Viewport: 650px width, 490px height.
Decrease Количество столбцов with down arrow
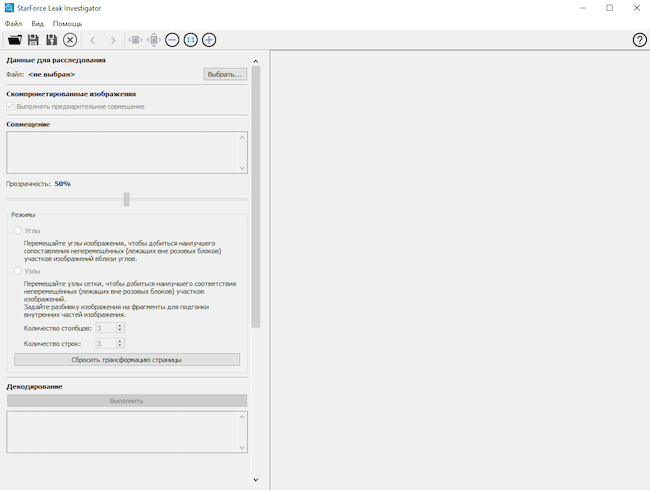[x=120, y=330]
